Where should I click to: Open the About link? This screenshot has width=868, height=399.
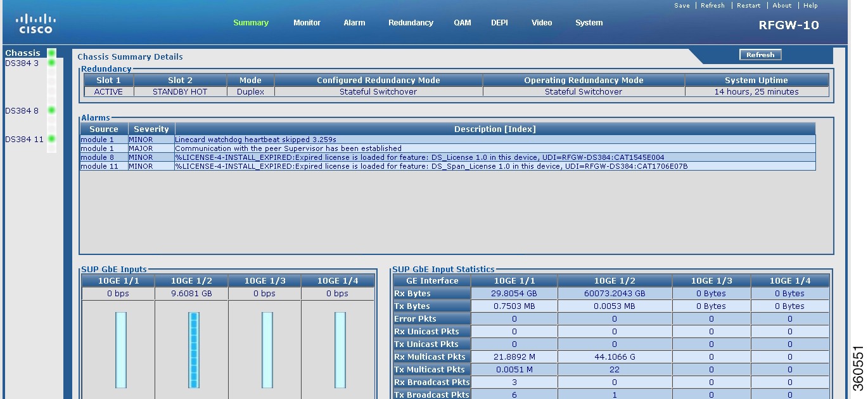pos(782,6)
